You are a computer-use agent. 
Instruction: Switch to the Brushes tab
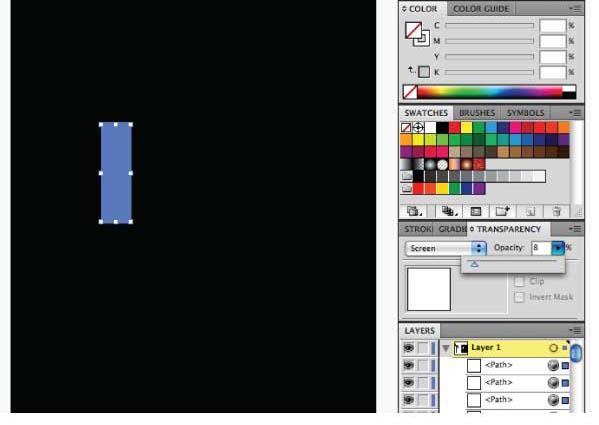tap(477, 113)
